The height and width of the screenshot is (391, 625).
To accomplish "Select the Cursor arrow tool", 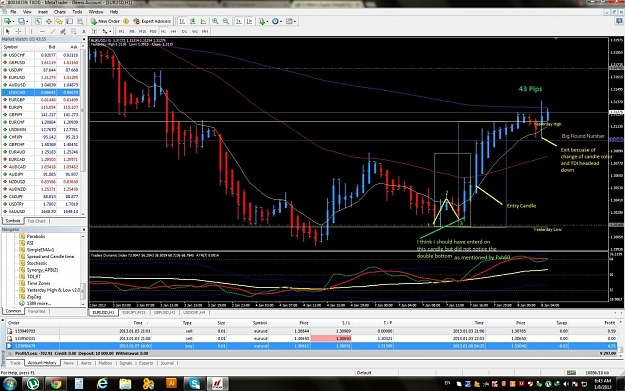I will (8, 31).
